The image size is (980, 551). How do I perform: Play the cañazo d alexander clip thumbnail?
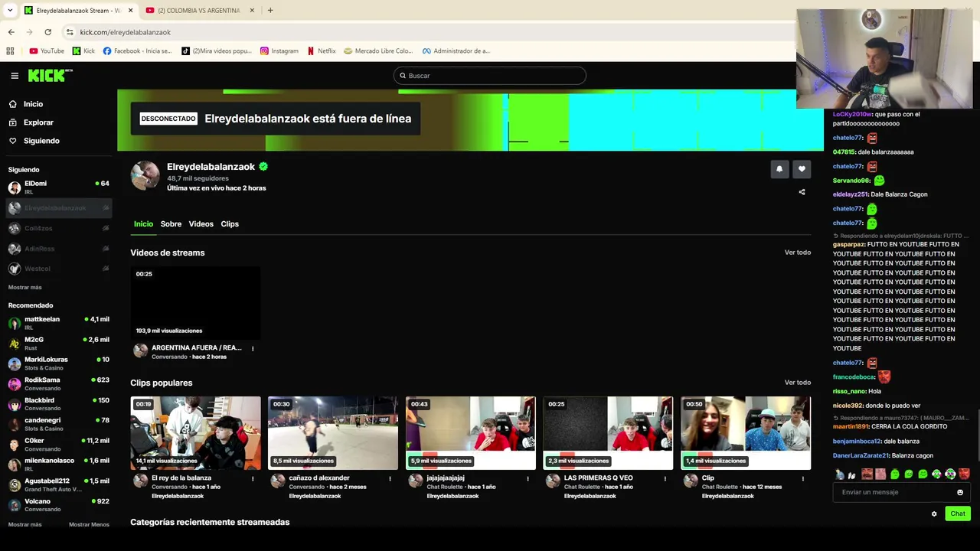(x=333, y=433)
